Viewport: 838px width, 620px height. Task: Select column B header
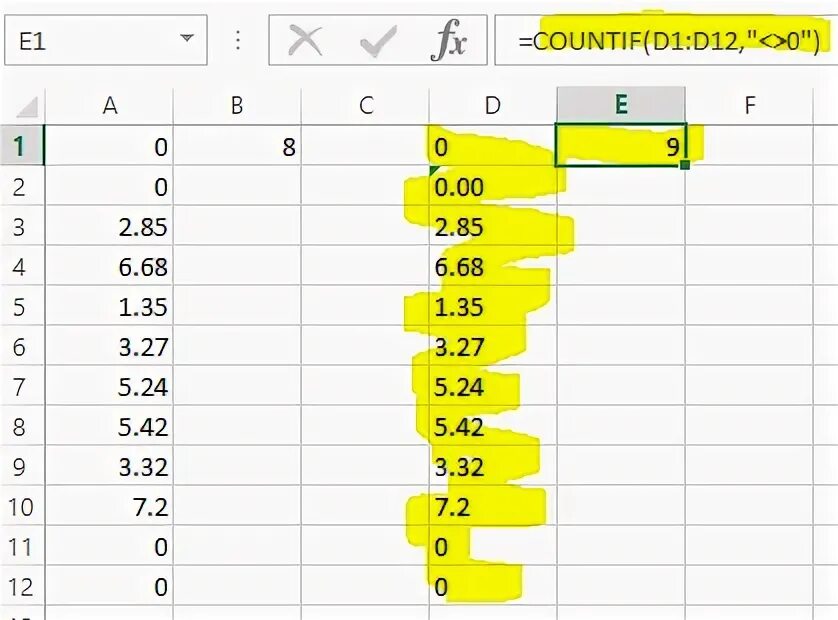click(237, 106)
